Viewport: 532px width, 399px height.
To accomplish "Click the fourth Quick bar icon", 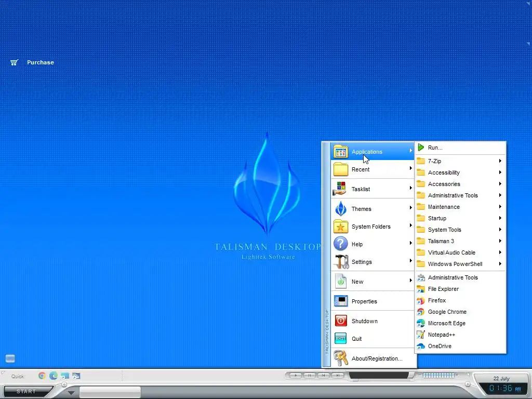I will [x=76, y=376].
